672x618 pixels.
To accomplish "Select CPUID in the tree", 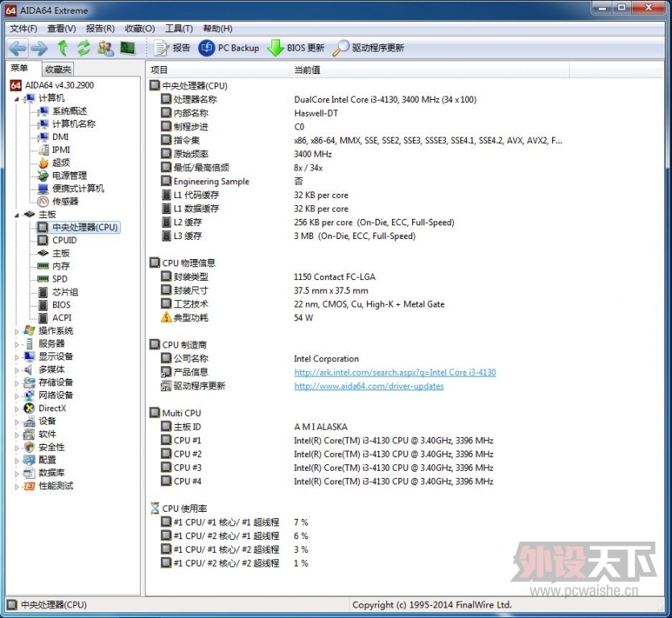I will point(64,241).
